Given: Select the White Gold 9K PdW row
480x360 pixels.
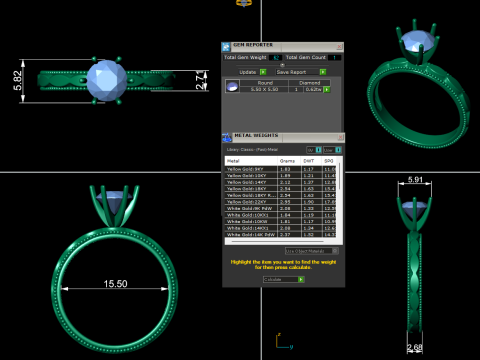Looking at the screenshot, I should (281, 208).
